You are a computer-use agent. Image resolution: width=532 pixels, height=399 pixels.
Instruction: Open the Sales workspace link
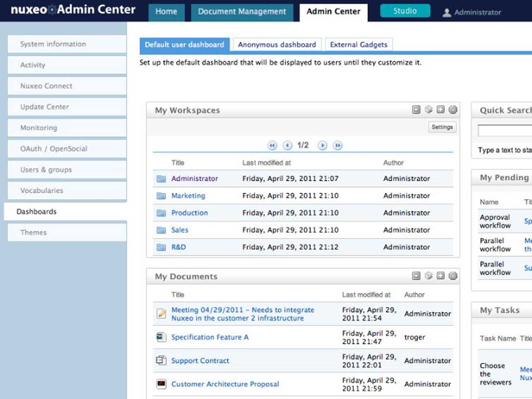coord(180,230)
